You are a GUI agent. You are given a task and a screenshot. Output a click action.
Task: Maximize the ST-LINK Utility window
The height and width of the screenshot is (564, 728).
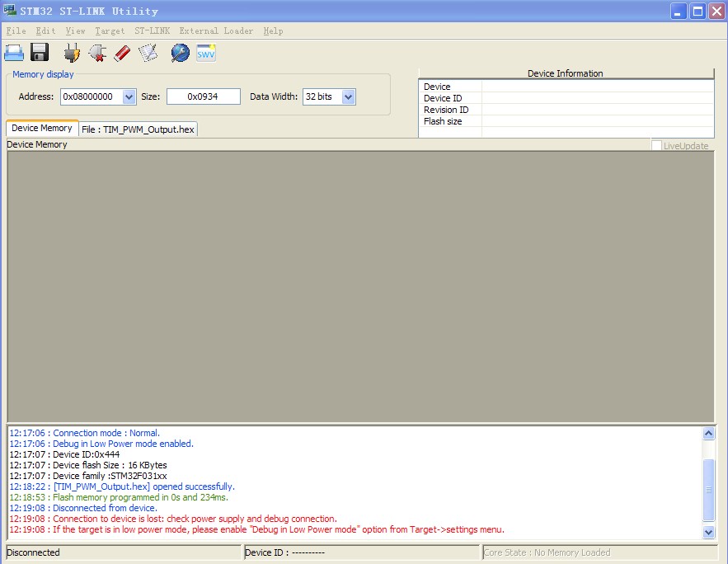tap(697, 11)
